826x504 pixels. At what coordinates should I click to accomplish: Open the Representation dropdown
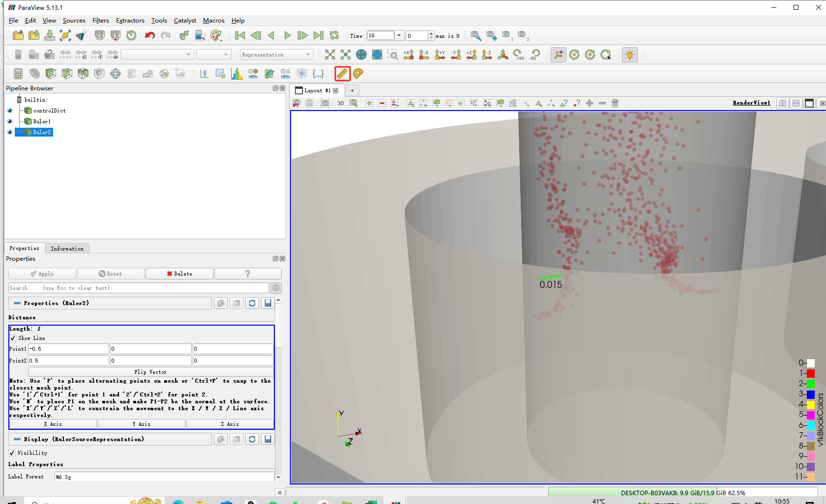[x=276, y=55]
